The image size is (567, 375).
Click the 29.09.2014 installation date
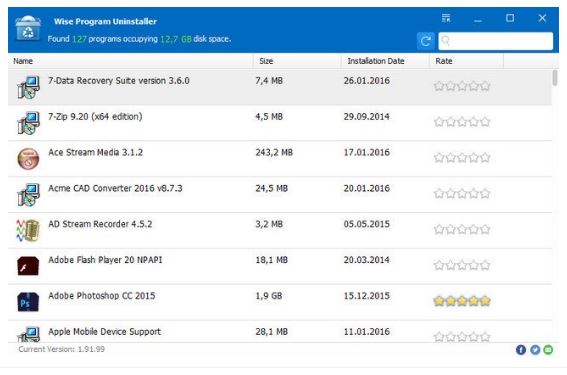pyautogui.click(x=367, y=116)
